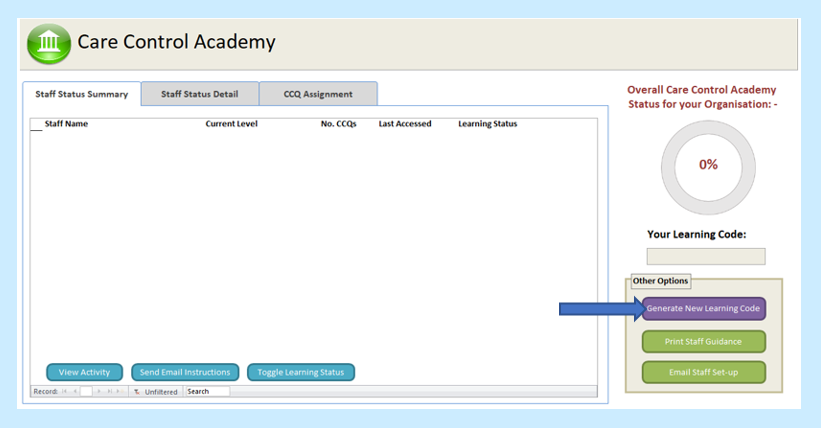The image size is (821, 428).
Task: Click the next record arrow
Action: 98,392
